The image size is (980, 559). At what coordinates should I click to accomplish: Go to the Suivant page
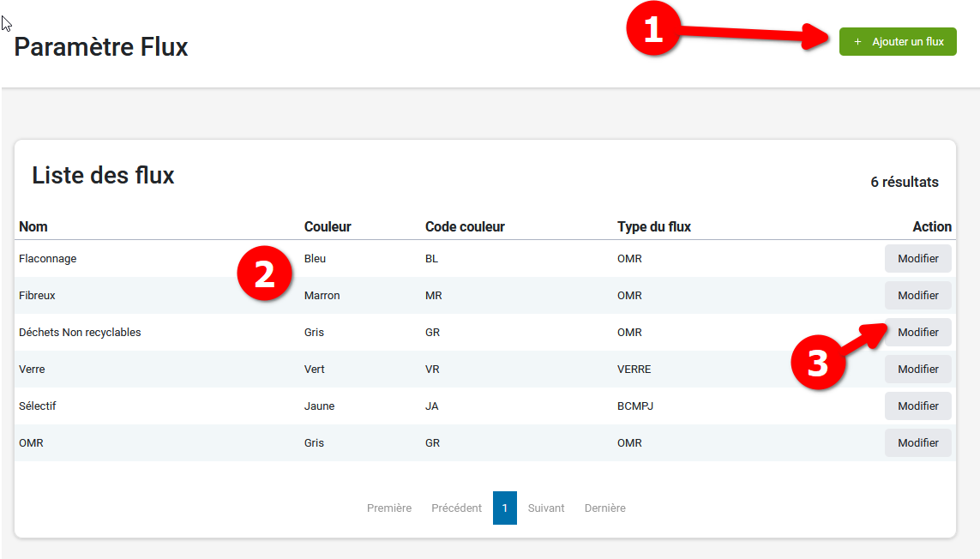(546, 508)
